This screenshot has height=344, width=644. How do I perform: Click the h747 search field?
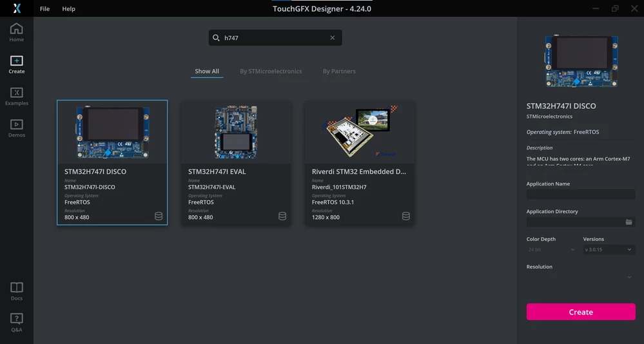tap(275, 38)
